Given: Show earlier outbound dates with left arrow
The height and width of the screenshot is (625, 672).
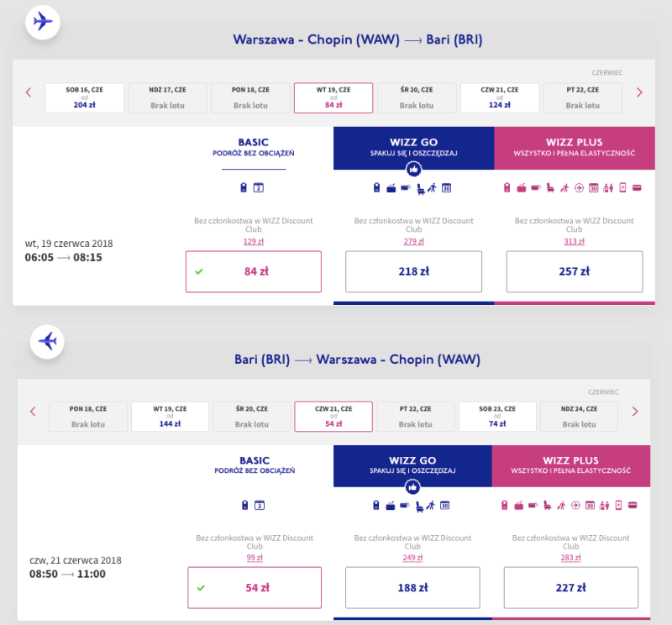Looking at the screenshot, I should (x=29, y=92).
